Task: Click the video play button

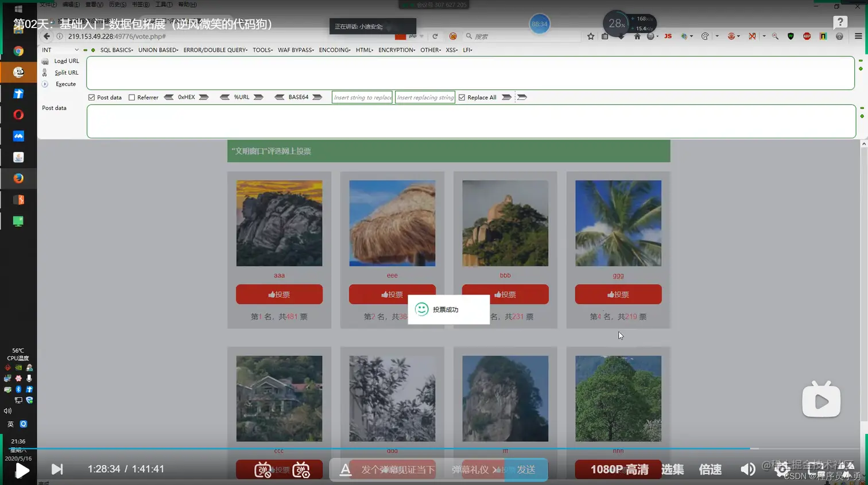Action: [22, 471]
